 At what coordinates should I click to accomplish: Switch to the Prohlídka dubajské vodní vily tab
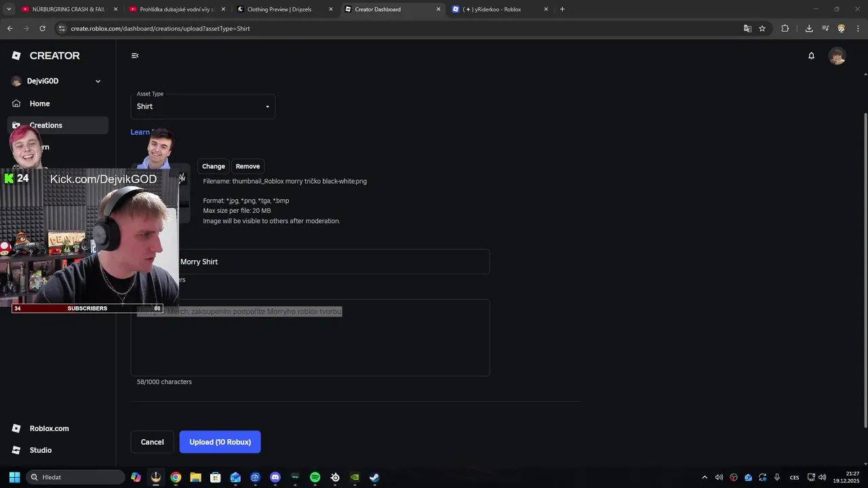(176, 9)
